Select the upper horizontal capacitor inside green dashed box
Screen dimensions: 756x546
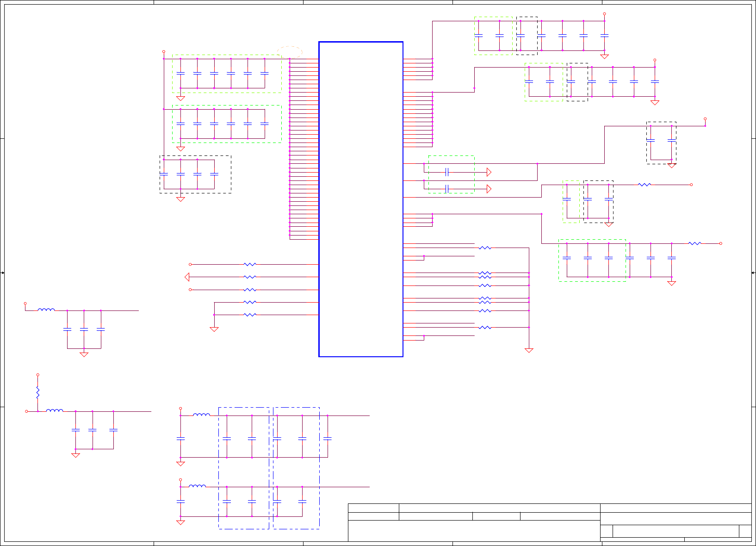447,172
